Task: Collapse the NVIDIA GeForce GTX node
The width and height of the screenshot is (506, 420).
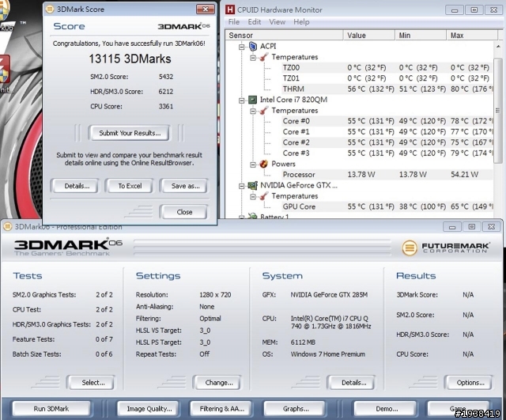Action: coord(242,186)
